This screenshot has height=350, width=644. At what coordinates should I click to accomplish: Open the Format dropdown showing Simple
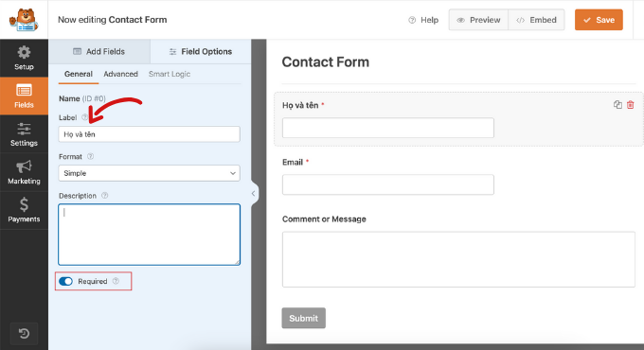pos(149,173)
